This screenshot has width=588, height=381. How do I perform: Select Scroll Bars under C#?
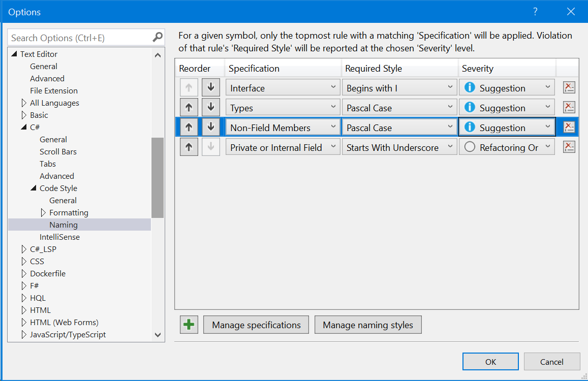click(58, 151)
